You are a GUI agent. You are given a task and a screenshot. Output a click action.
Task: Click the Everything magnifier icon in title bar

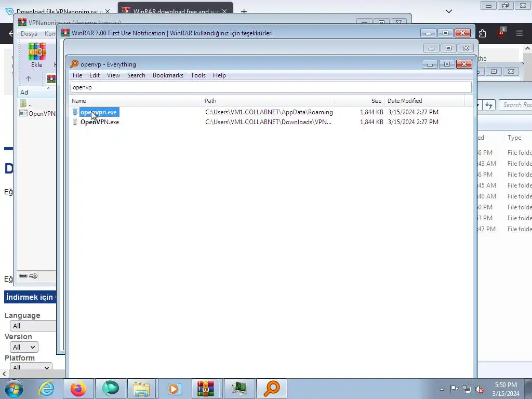coord(74,64)
